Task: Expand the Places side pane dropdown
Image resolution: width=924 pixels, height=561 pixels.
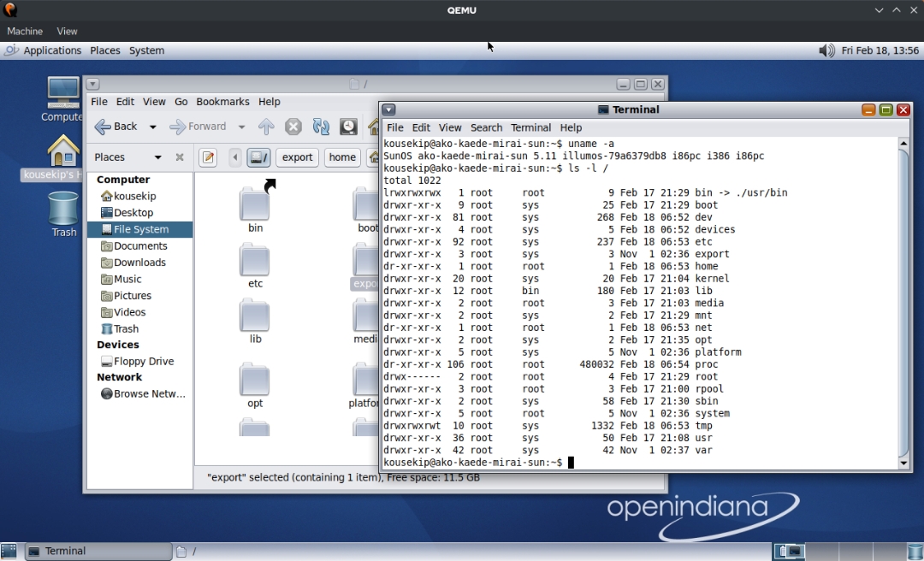Action: (157, 157)
